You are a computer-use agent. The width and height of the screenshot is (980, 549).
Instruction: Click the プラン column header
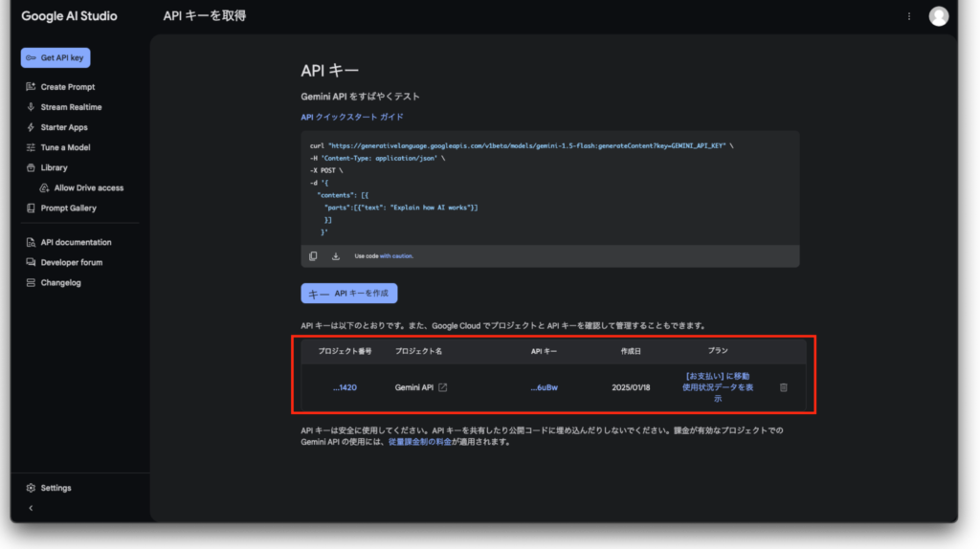718,351
